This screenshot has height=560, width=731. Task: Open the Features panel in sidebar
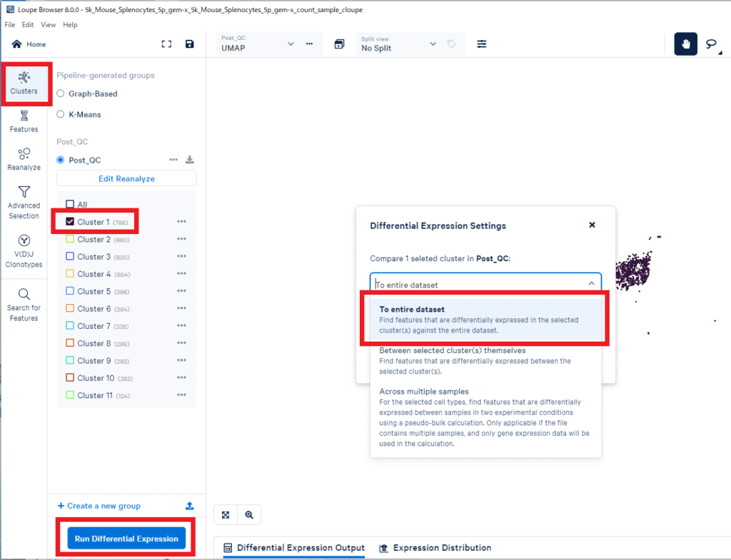point(24,121)
